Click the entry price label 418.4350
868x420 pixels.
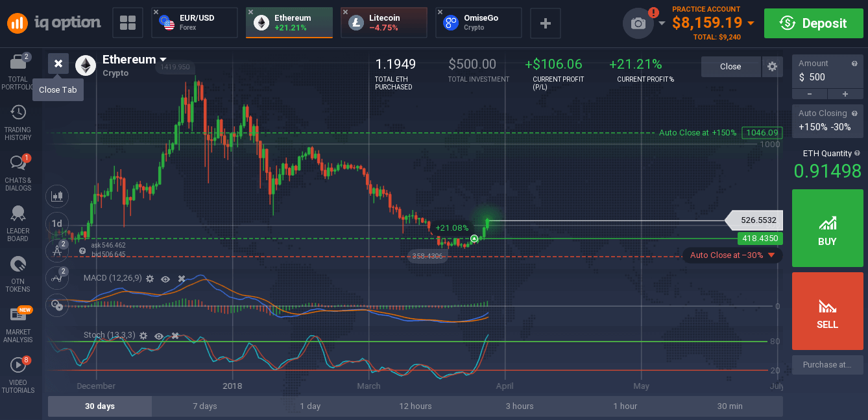coord(760,239)
